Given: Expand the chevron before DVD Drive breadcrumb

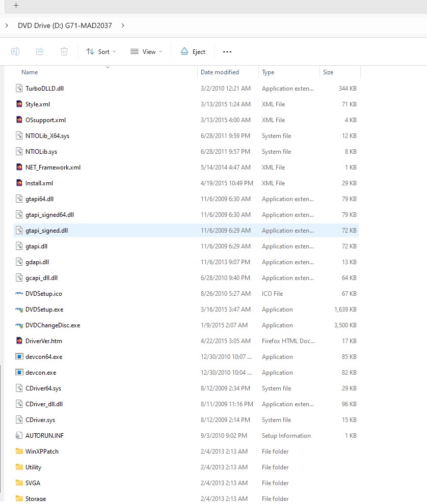Looking at the screenshot, I should coord(7,25).
